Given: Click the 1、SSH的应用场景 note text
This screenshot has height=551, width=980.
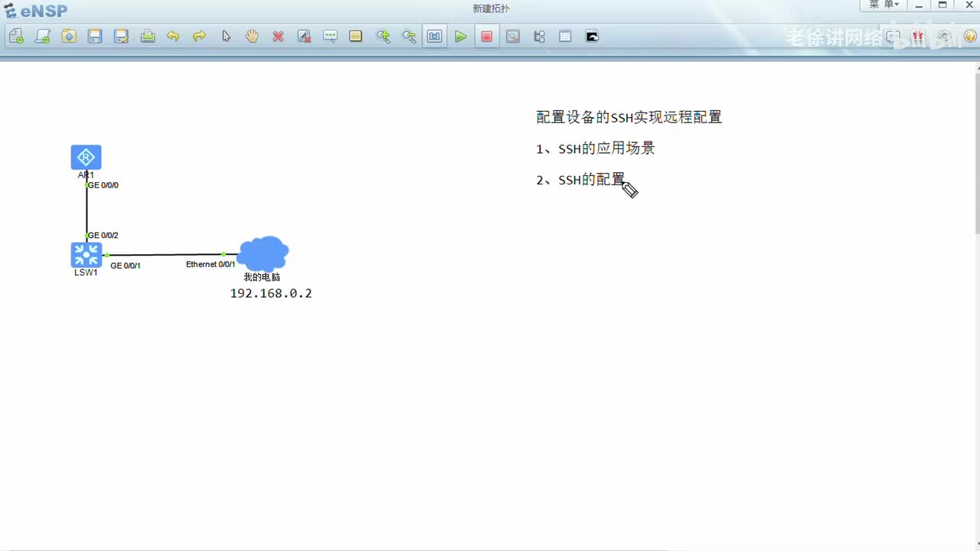Looking at the screenshot, I should point(596,148).
